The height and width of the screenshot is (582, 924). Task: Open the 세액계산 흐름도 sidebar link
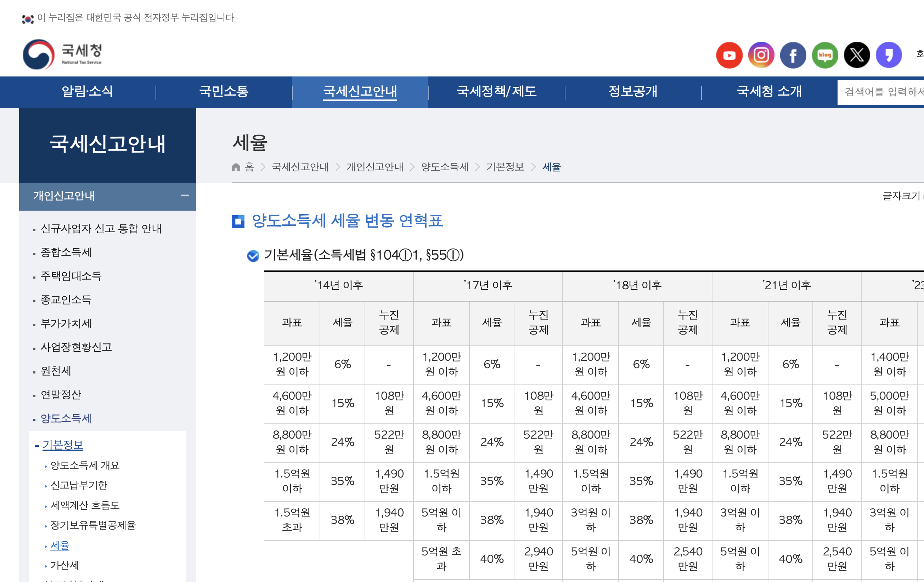point(85,505)
